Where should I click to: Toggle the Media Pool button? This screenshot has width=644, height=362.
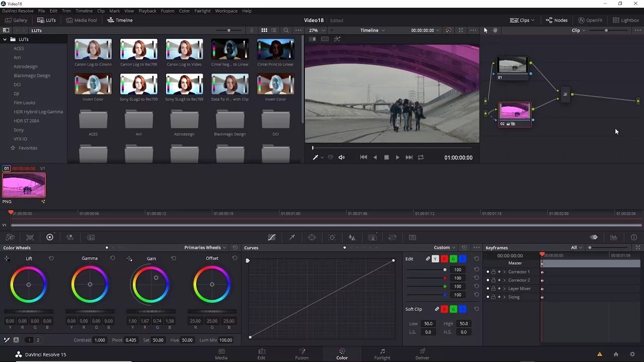click(80, 20)
